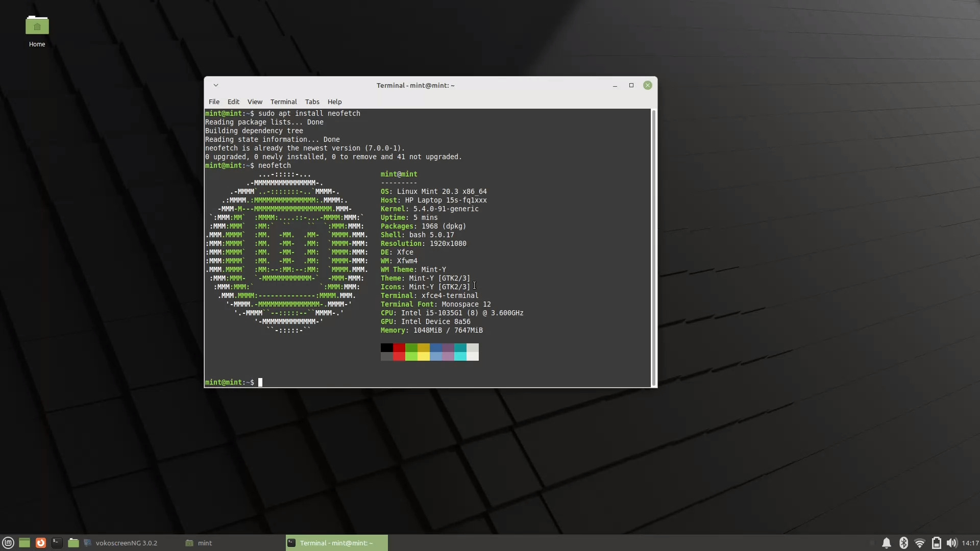
Task: Open the terminal launcher in the taskbar
Action: point(57,542)
